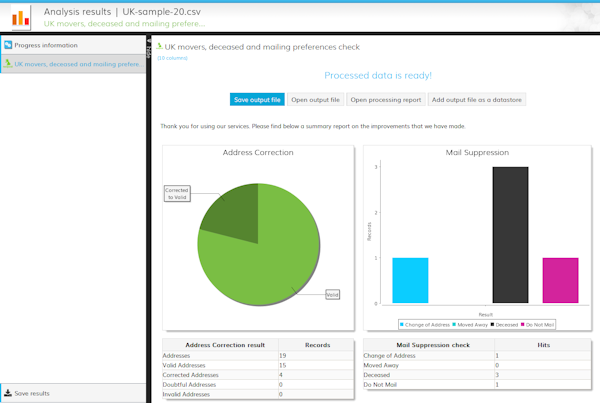The width and height of the screenshot is (600, 403).
Task: Click the Deceased legend swatch
Action: coord(492,325)
